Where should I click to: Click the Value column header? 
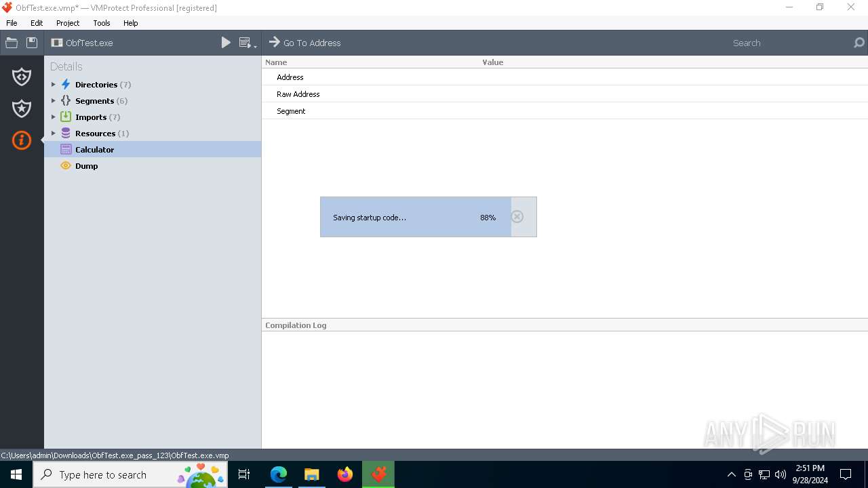pyautogui.click(x=493, y=62)
